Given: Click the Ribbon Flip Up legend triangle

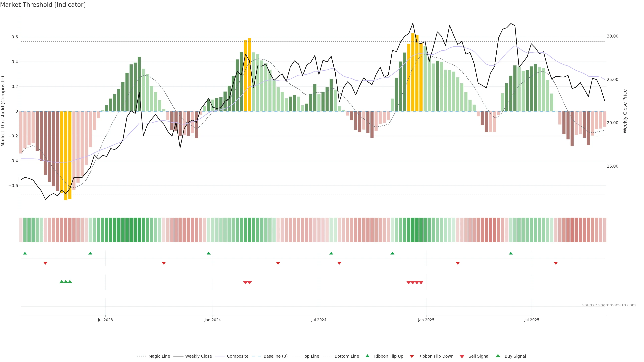Looking at the screenshot, I should [x=367, y=356].
